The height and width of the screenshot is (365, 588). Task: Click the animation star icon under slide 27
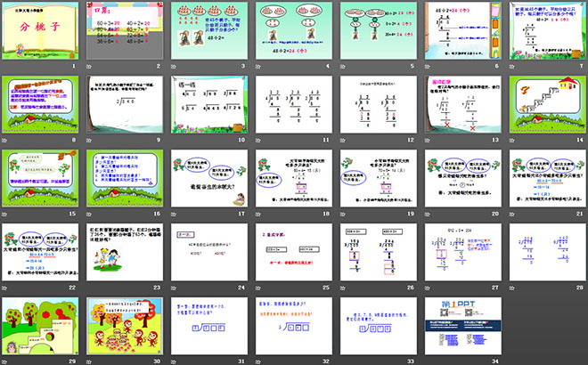click(428, 288)
